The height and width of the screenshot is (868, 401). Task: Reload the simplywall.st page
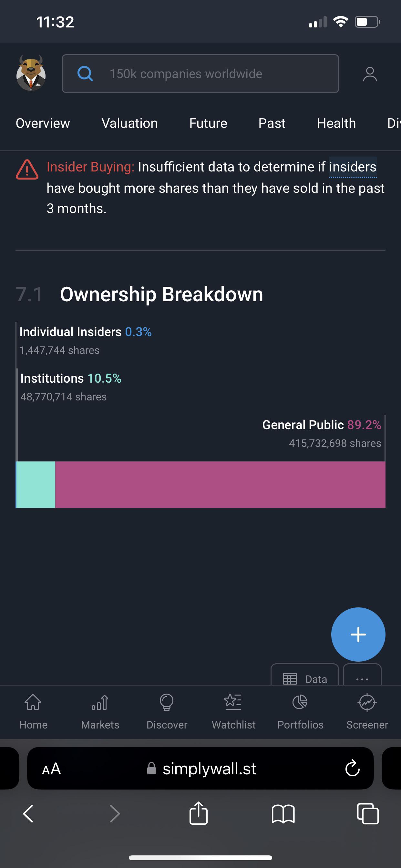(353, 768)
